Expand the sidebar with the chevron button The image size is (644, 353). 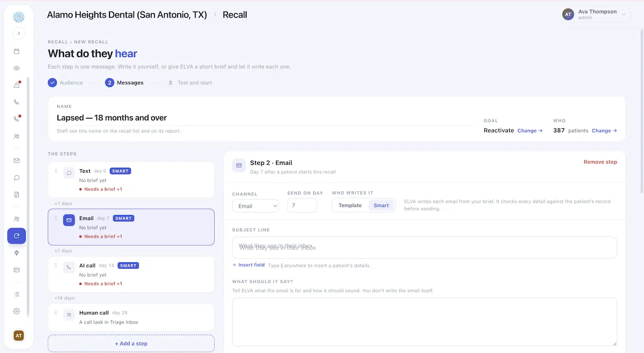pos(18,33)
